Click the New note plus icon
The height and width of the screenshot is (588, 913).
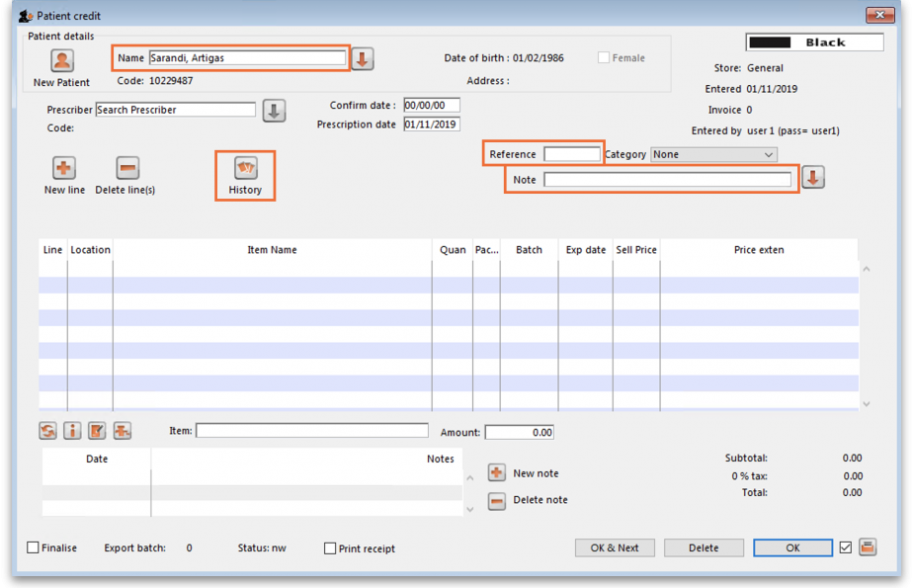(x=497, y=473)
